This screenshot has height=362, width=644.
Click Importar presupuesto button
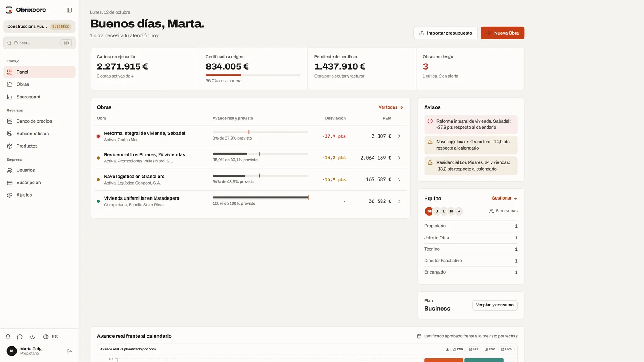pos(446,33)
